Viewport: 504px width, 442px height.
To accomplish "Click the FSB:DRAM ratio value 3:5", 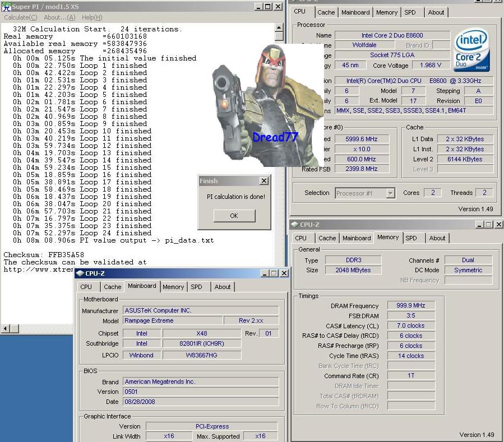I will (411, 315).
